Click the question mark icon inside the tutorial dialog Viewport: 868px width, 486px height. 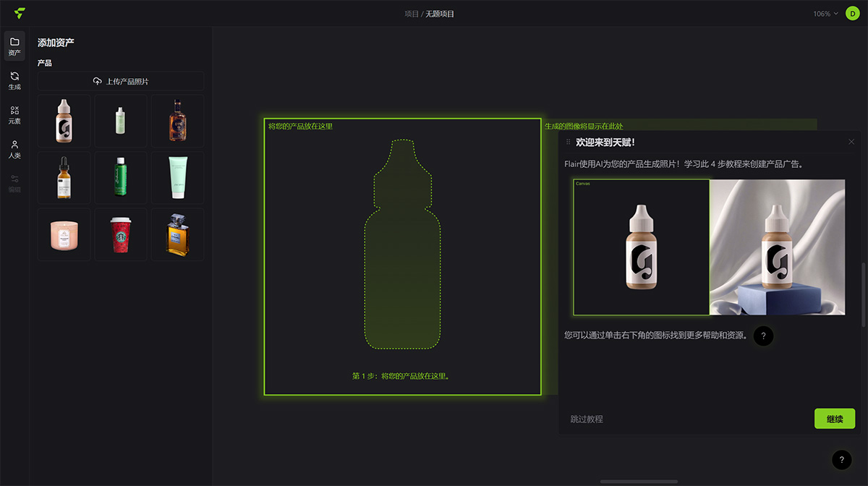763,336
